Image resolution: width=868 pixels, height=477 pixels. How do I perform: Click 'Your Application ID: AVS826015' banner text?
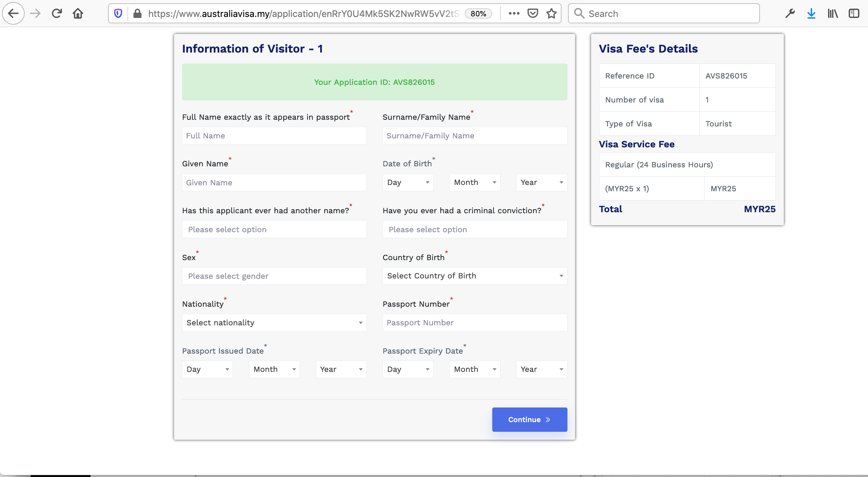pyautogui.click(x=374, y=82)
